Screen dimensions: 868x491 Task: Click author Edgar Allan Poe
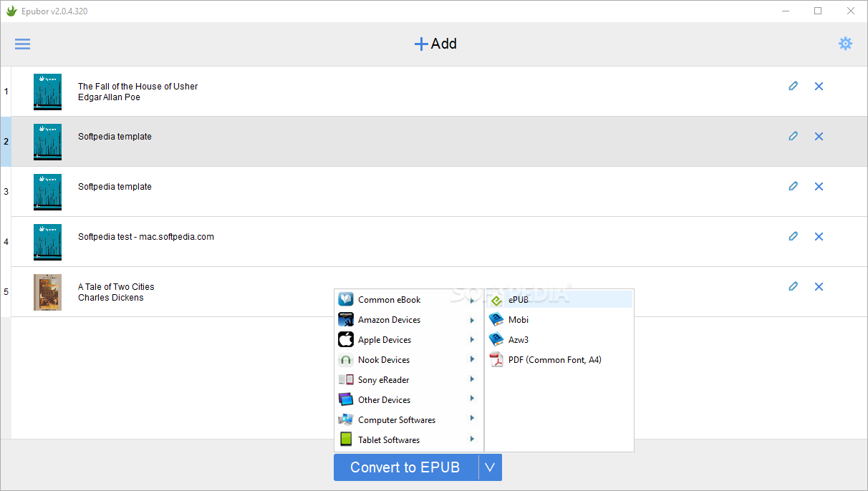pyautogui.click(x=109, y=97)
